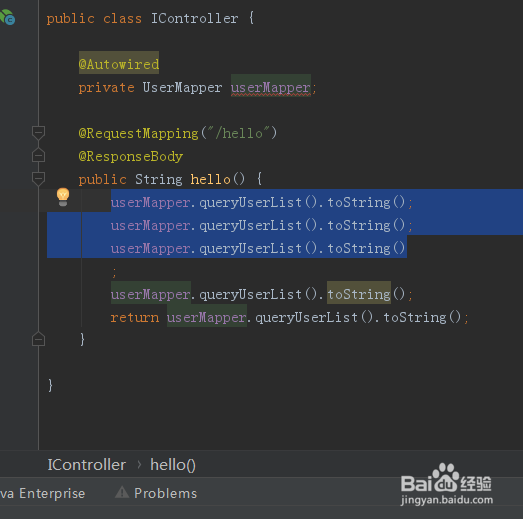Click queryUserList in the return statement

[x=307, y=317]
